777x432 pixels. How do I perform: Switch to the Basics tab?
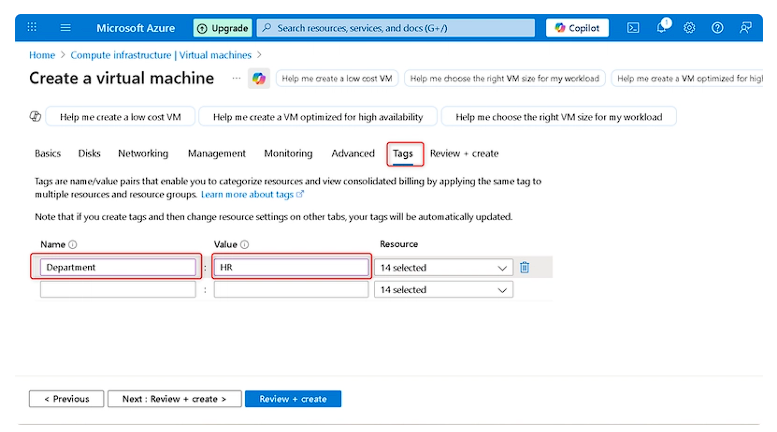(x=48, y=154)
